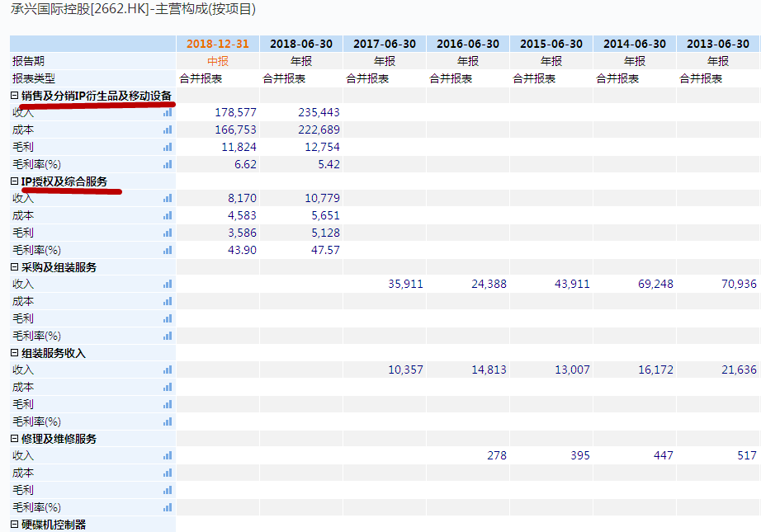Collapse the 修理及维修服务 section
Viewport: 761px width, 532px height.
pos(15,439)
